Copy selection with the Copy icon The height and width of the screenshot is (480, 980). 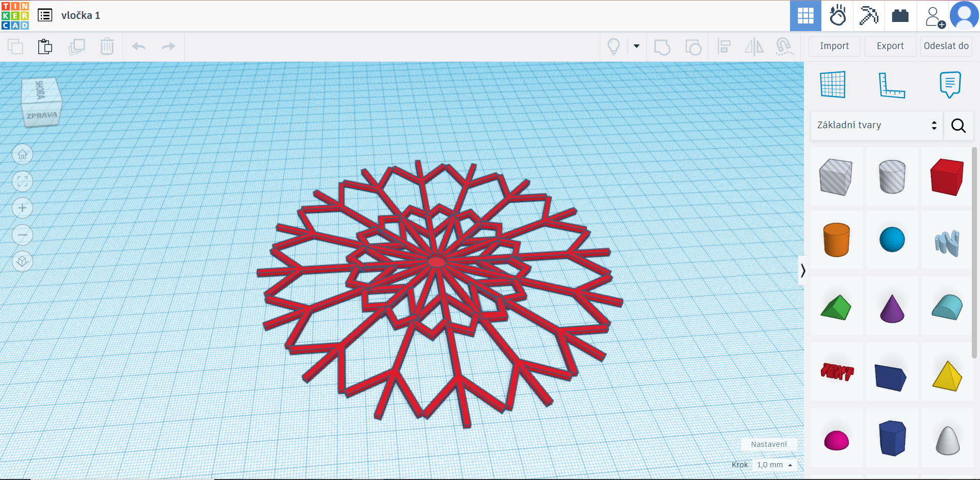coord(15,46)
